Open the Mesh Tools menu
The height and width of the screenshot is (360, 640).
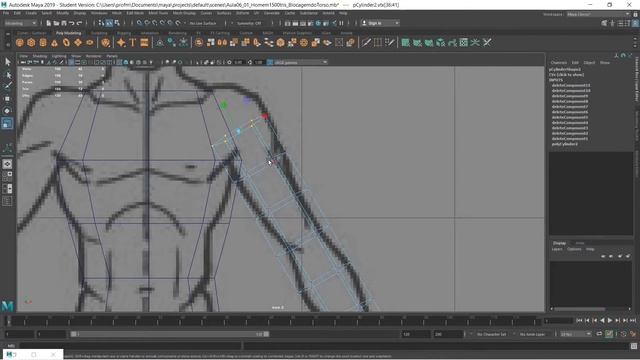158,13
